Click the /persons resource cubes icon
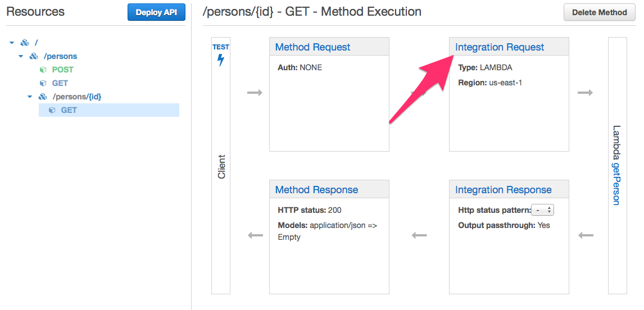Image resolution: width=644 pixels, height=310 pixels. tap(34, 56)
